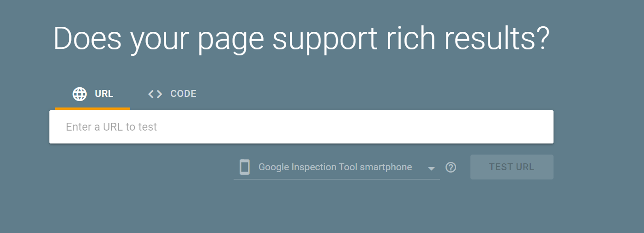Screen dimensions: 644x233
Task: Focus the 'Enter a URL to test' field
Action: 301,127
